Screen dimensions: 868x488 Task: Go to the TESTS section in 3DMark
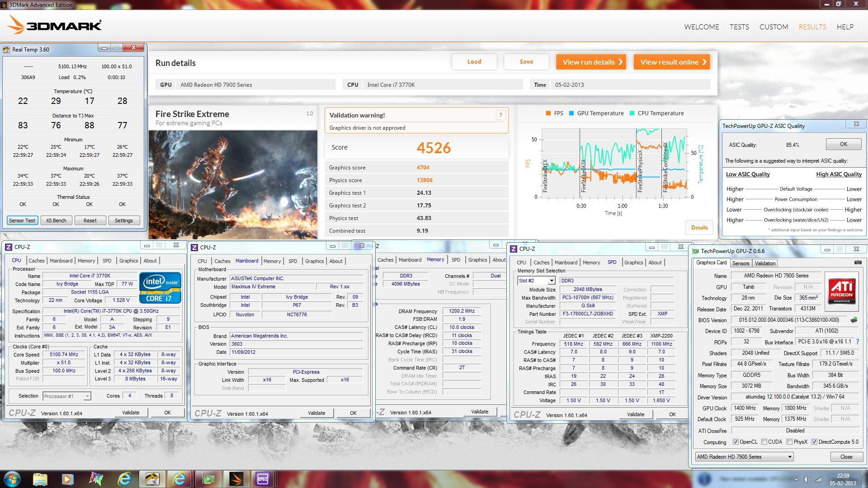coord(739,27)
